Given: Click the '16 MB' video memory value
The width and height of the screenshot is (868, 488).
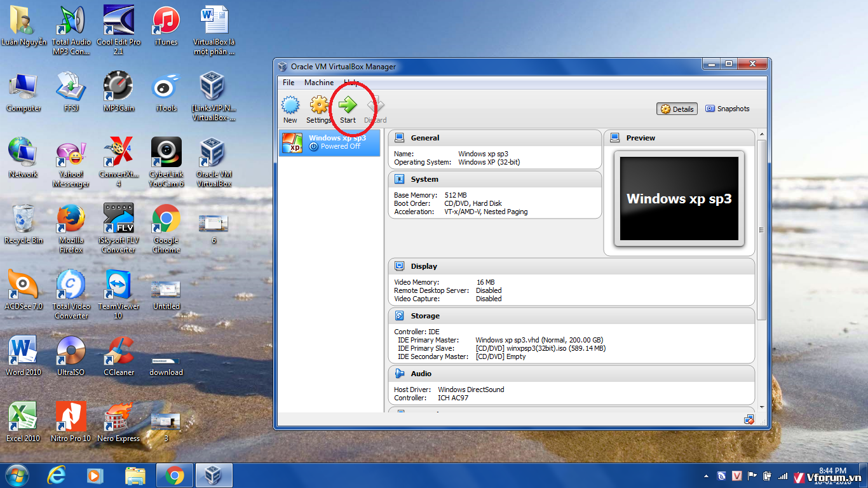Looking at the screenshot, I should [485, 282].
